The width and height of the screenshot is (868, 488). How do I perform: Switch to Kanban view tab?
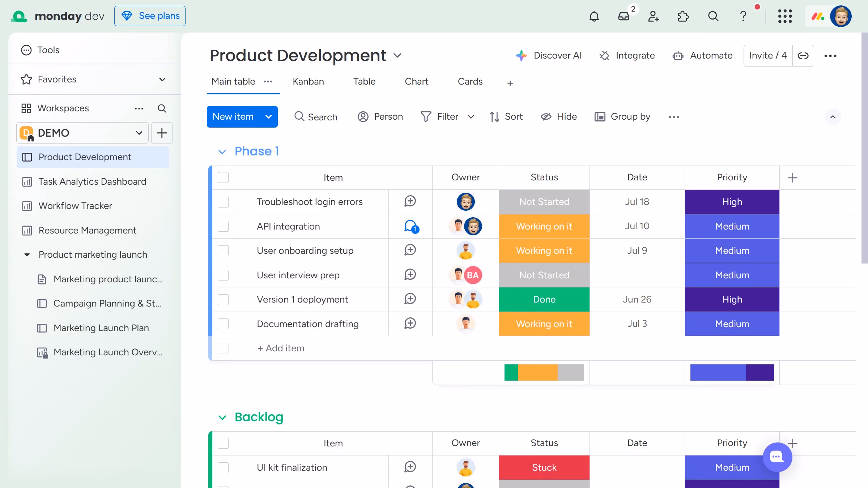pos(308,82)
